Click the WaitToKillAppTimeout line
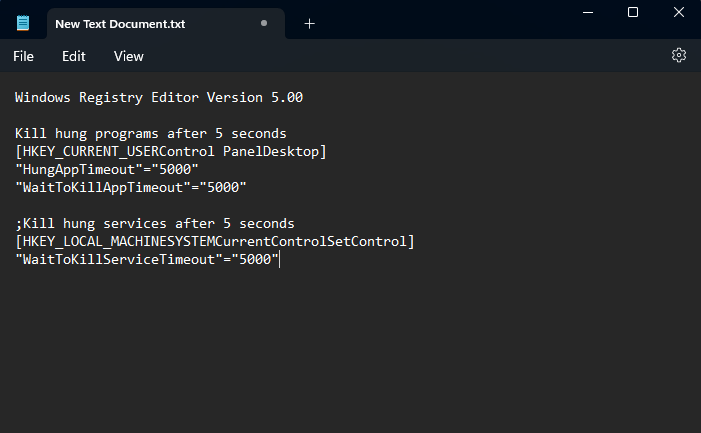 (130, 187)
